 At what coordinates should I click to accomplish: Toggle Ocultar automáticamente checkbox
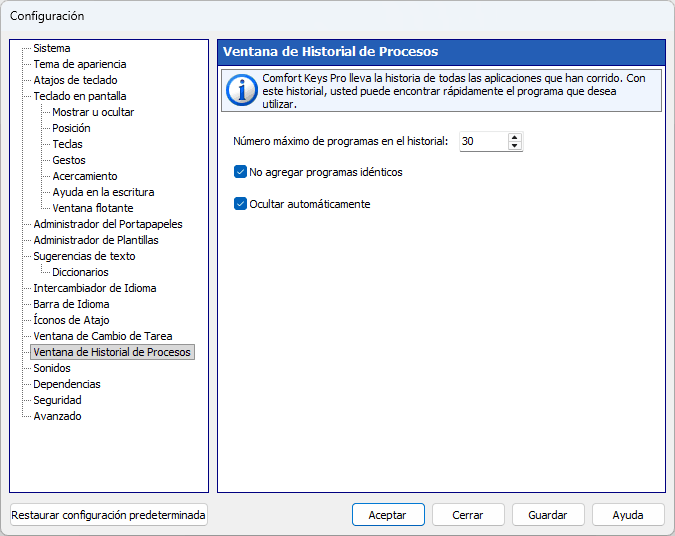click(240, 204)
